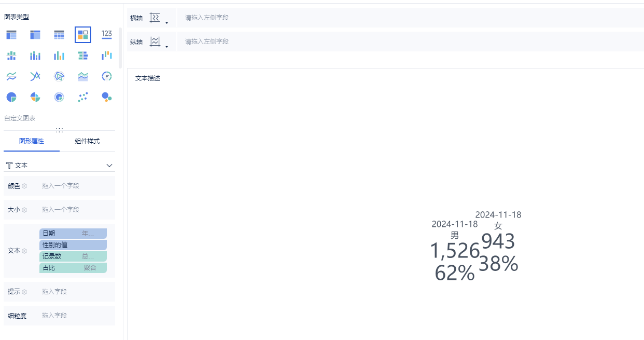Select the bubble chart type icon
The width and height of the screenshot is (644, 340).
pos(107,97)
